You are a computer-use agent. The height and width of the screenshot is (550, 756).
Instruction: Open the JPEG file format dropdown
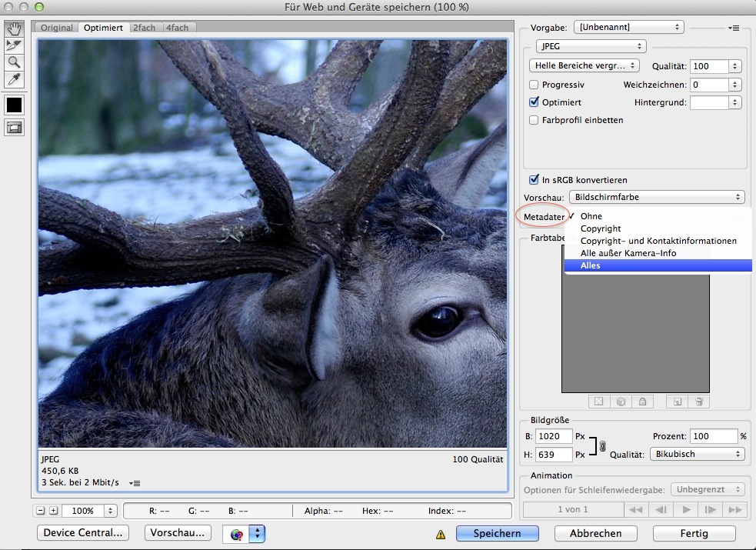pos(590,47)
